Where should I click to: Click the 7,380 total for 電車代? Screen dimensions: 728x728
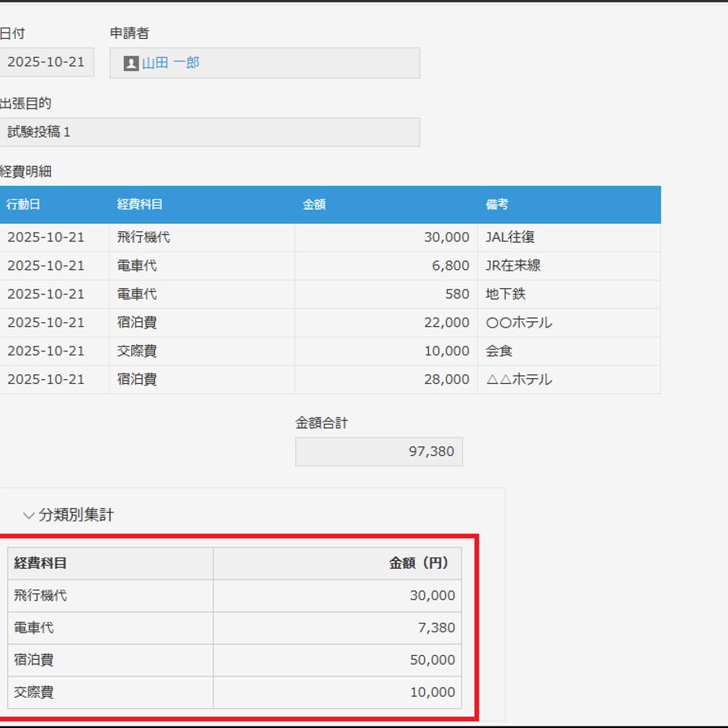tap(338, 628)
